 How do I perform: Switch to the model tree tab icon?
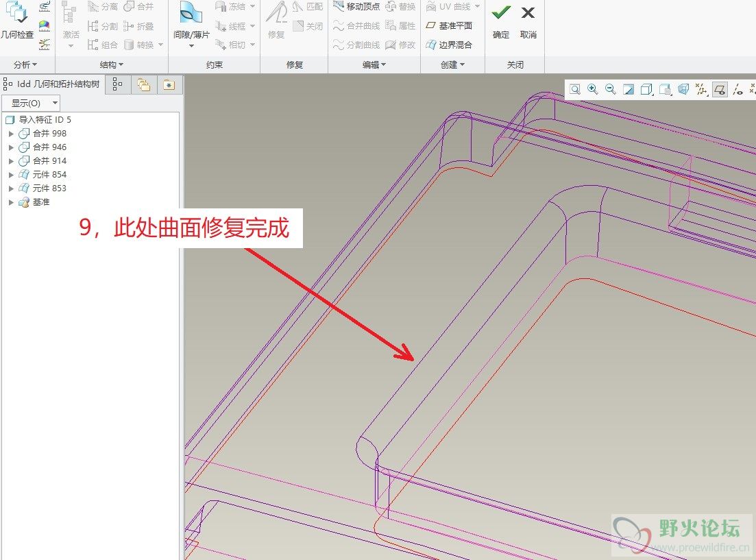pyautogui.click(x=118, y=85)
